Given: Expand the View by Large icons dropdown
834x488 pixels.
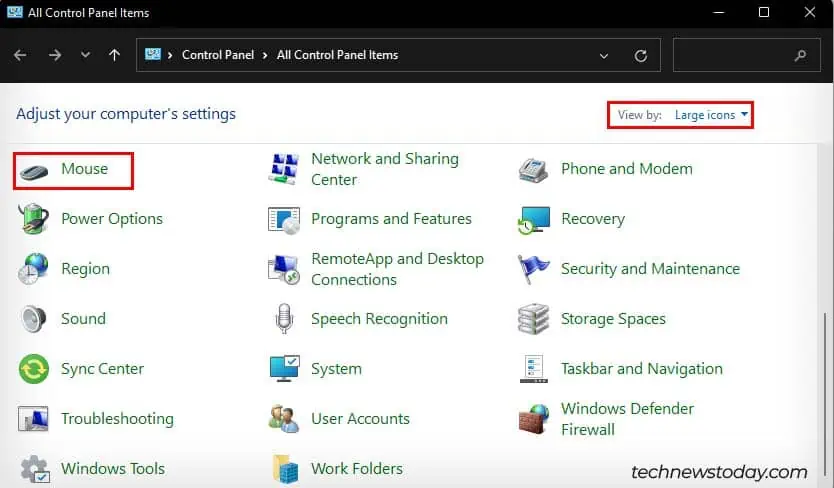Looking at the screenshot, I should (711, 115).
